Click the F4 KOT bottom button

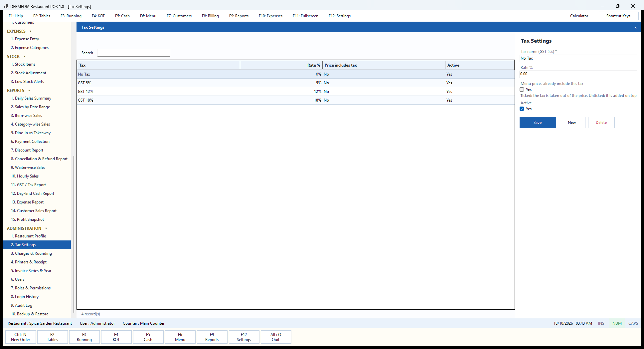click(x=116, y=337)
